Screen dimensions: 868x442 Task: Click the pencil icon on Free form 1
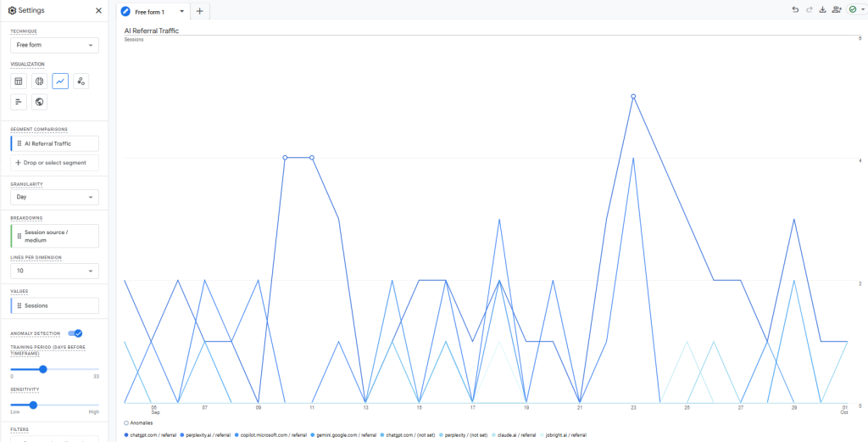pos(125,12)
